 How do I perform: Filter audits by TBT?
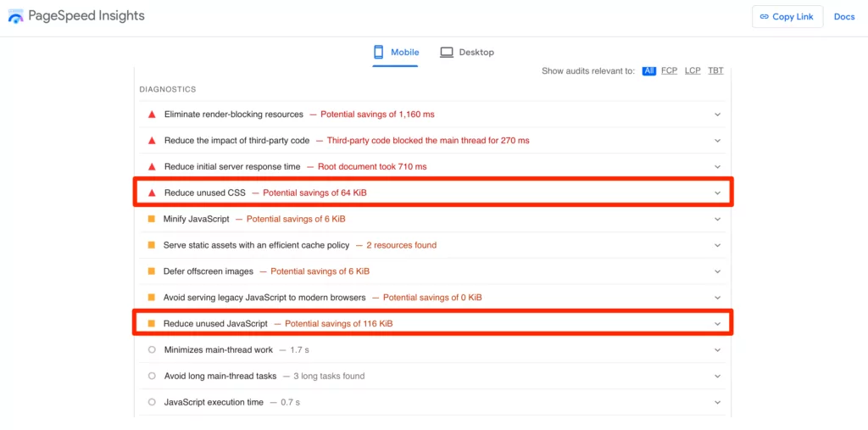(x=715, y=70)
